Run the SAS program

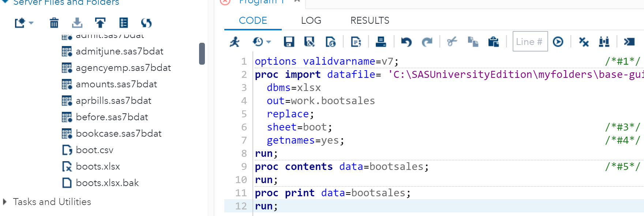235,42
